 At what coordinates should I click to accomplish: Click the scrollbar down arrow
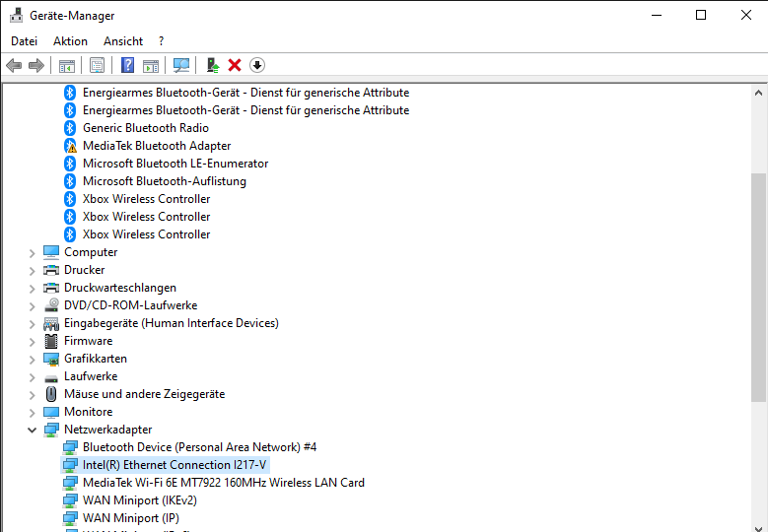tap(758, 527)
